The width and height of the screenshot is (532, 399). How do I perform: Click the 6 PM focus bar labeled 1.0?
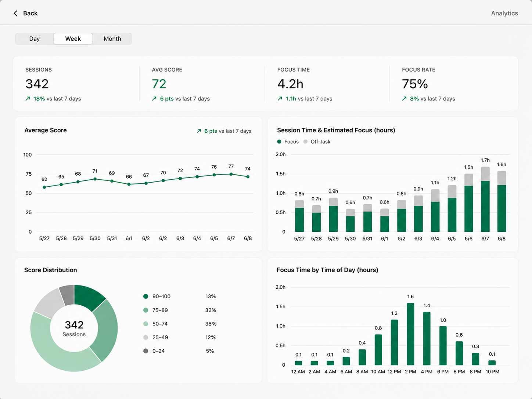point(443,346)
